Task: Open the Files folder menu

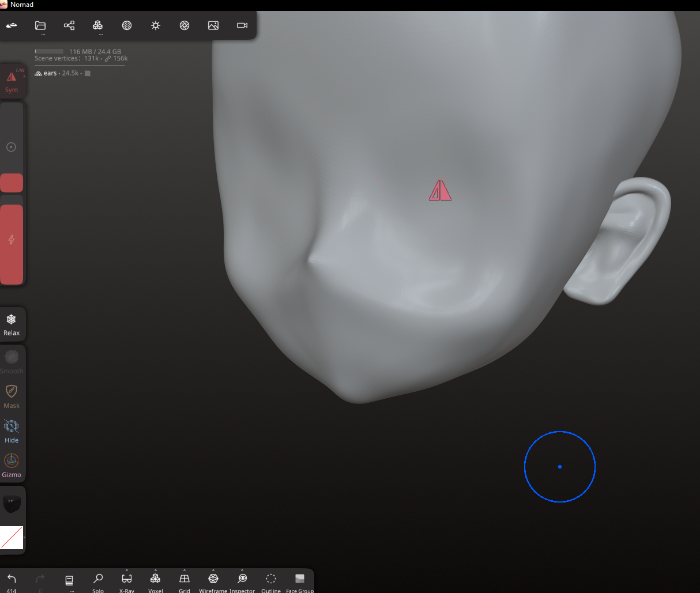Action: (x=40, y=25)
